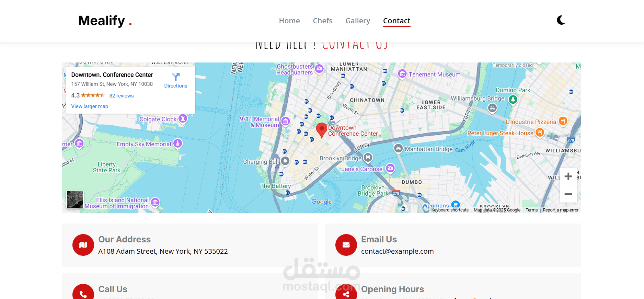Click Report a map error link

(x=561, y=210)
